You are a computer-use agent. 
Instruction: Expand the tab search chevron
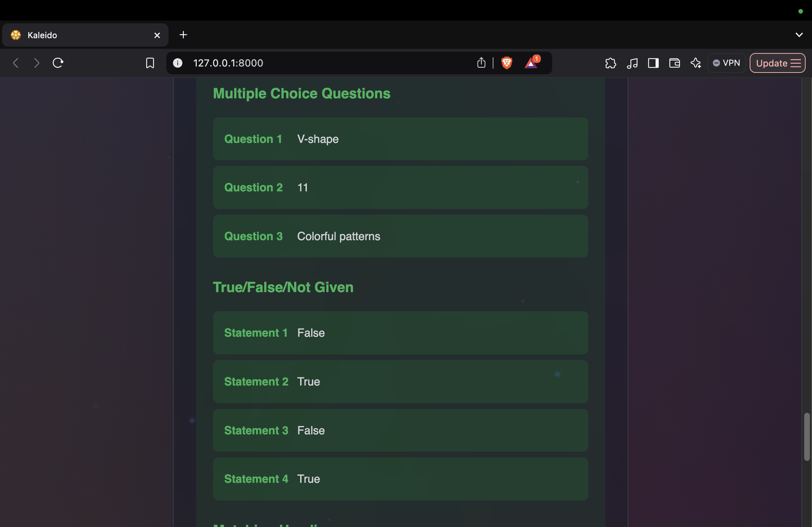[799, 35]
